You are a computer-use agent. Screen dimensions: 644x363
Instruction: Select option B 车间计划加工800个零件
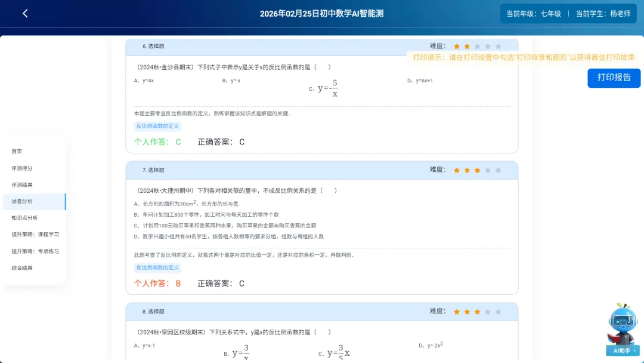(x=206, y=214)
